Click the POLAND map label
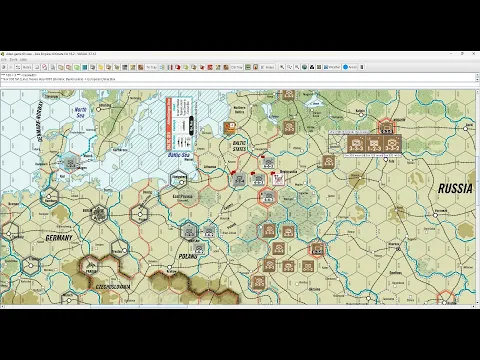 [188, 256]
